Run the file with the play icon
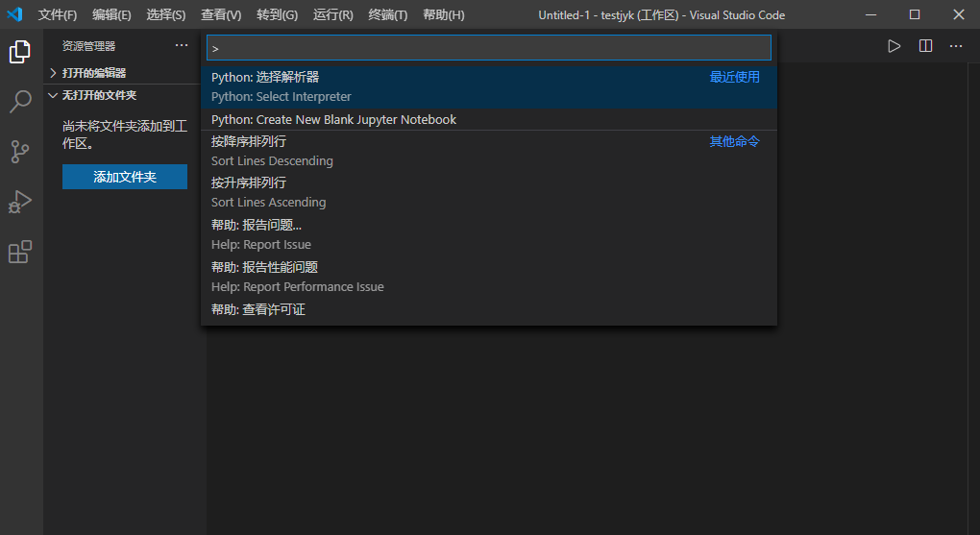 [x=894, y=46]
